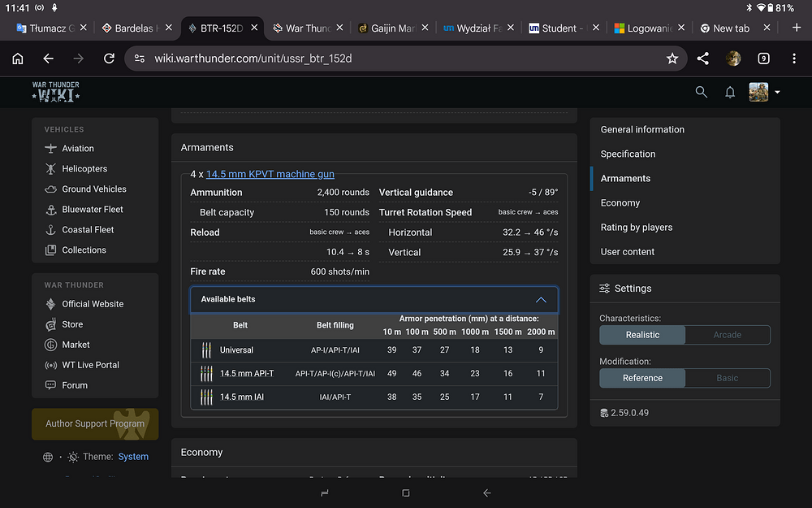Select Realistic characteristics mode
This screenshot has width=812, height=508.
pyautogui.click(x=642, y=335)
